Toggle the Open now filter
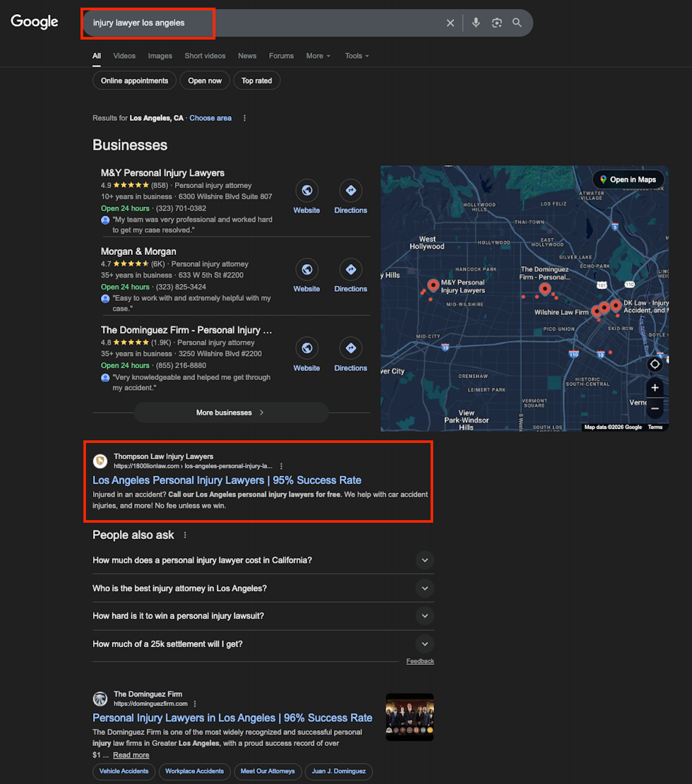The width and height of the screenshot is (692, 784). pos(205,81)
